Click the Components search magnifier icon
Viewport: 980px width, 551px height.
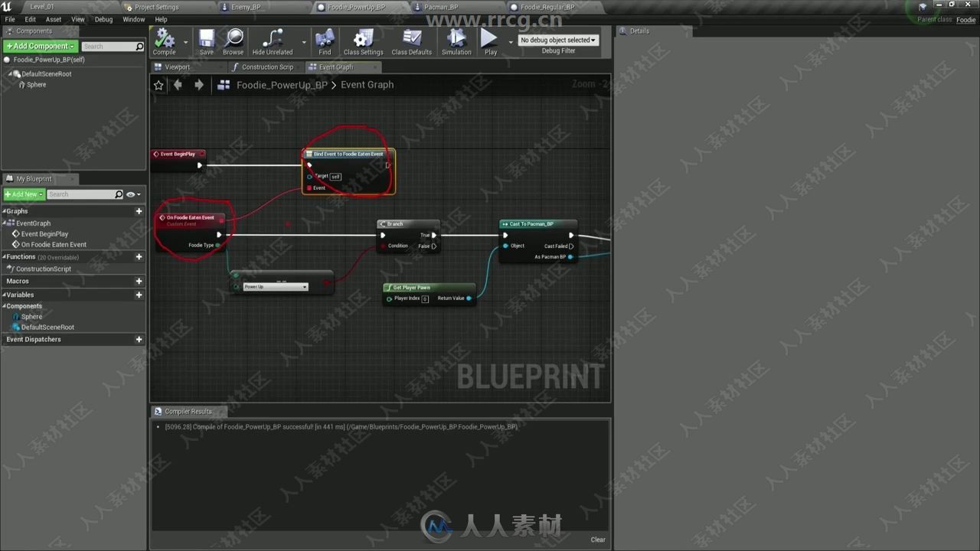tap(139, 47)
